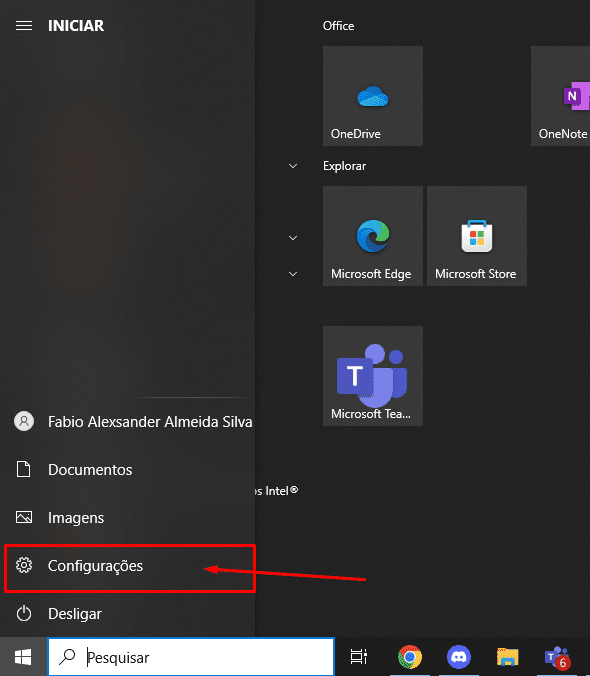The image size is (590, 676).
Task: Open Imagens folder
Action: tap(128, 517)
